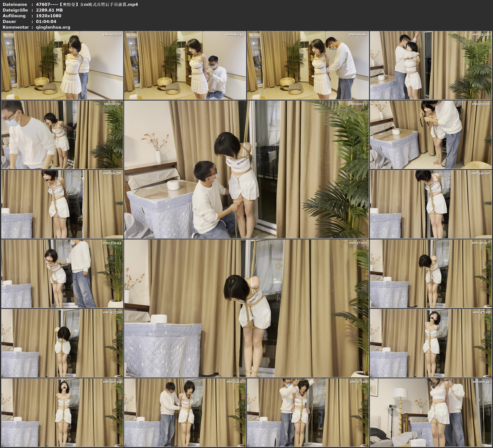The image size is (493, 448).
Task: Select the large 00:37:05 frame
Action: 246,308
